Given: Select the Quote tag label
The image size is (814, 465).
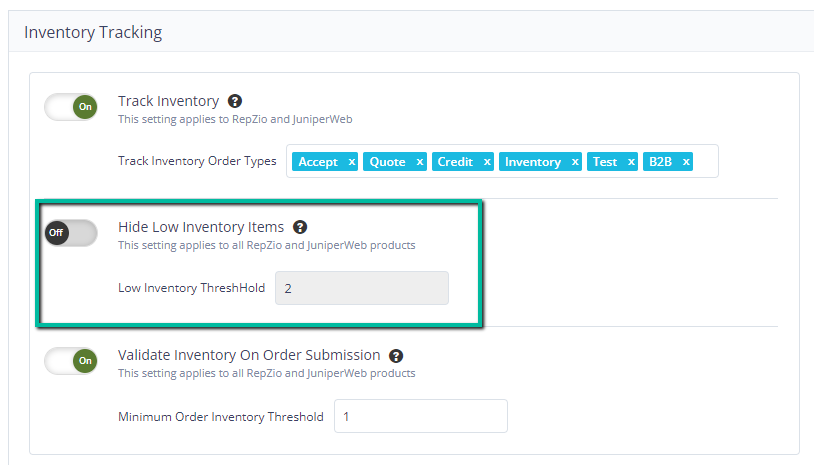Looking at the screenshot, I should click(x=387, y=162).
